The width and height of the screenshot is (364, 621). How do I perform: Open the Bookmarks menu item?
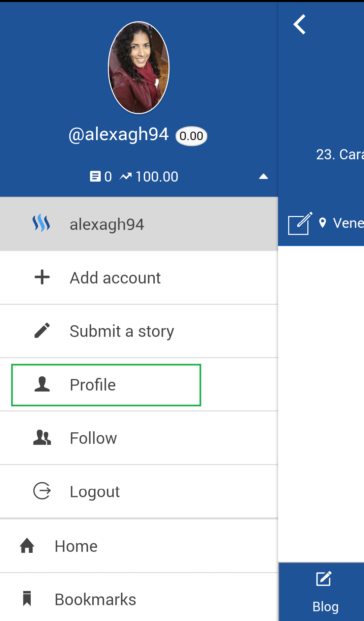click(95, 599)
